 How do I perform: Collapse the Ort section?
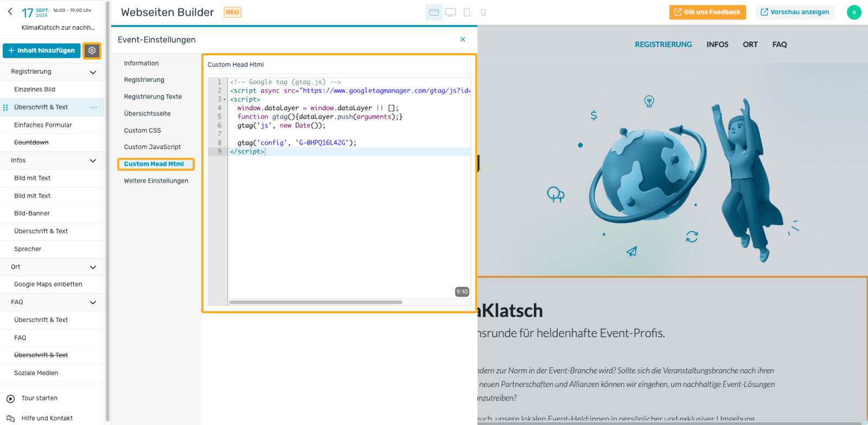(x=93, y=267)
